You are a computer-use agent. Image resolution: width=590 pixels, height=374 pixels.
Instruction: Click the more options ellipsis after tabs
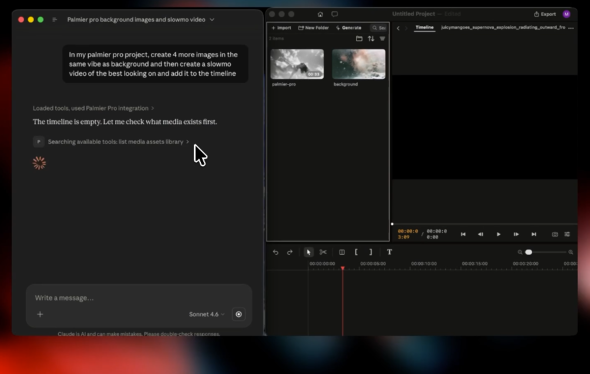coord(571,28)
